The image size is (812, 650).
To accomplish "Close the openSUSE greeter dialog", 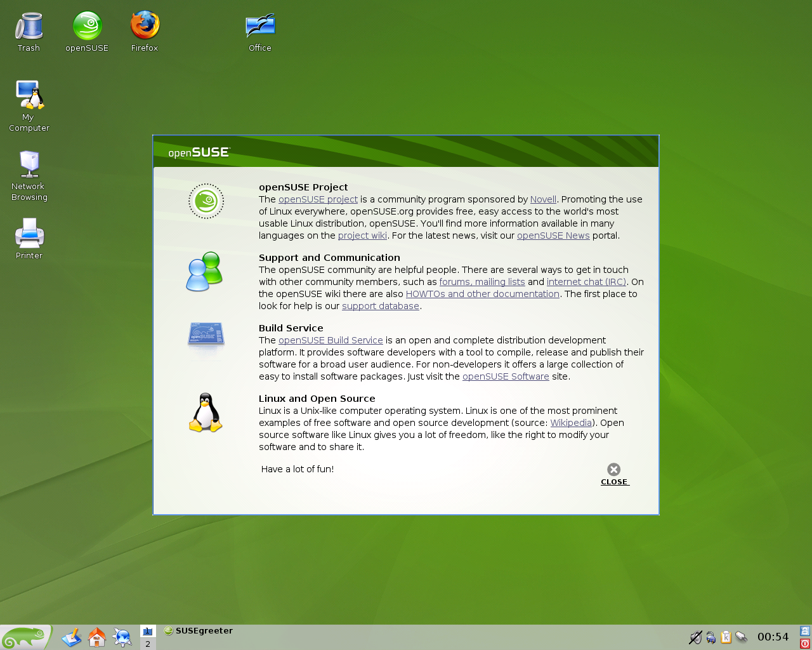I will click(614, 474).
